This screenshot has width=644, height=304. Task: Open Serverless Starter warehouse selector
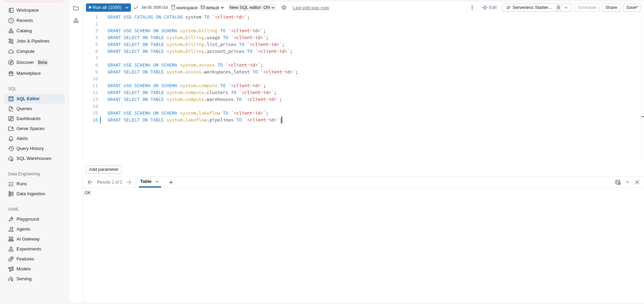point(537,8)
